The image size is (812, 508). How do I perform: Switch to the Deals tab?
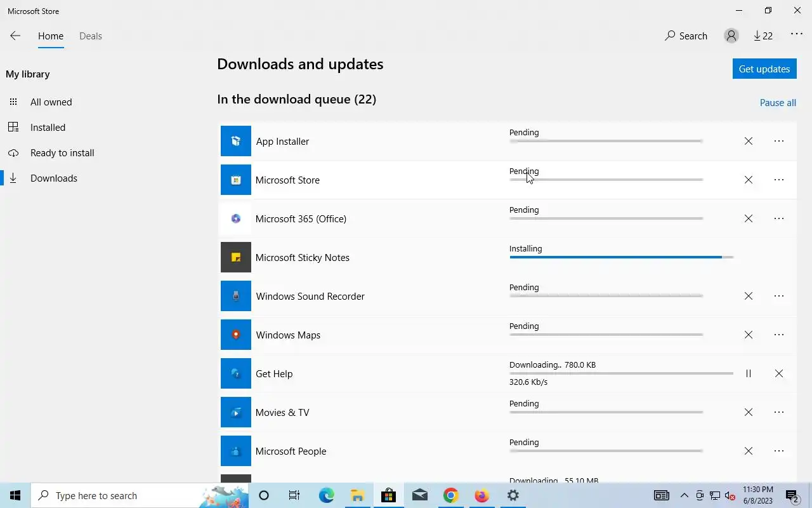pos(91,36)
